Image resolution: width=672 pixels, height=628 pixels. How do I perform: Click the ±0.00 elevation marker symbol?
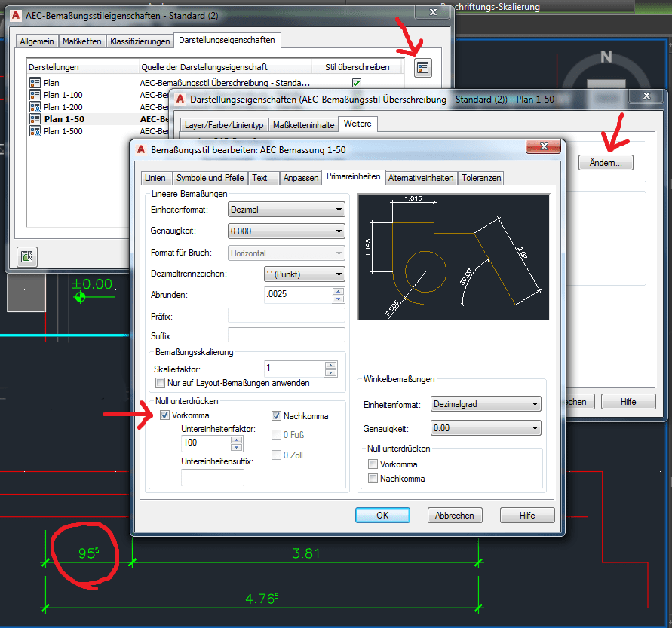click(x=80, y=296)
